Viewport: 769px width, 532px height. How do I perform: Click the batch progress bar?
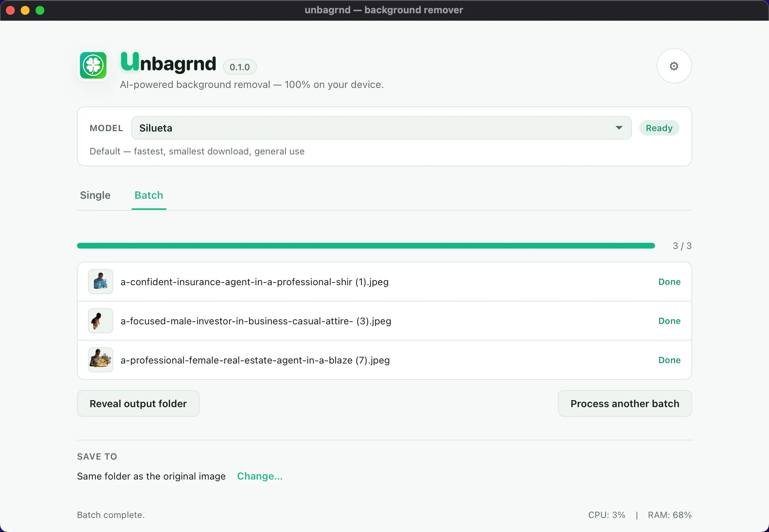(x=366, y=246)
